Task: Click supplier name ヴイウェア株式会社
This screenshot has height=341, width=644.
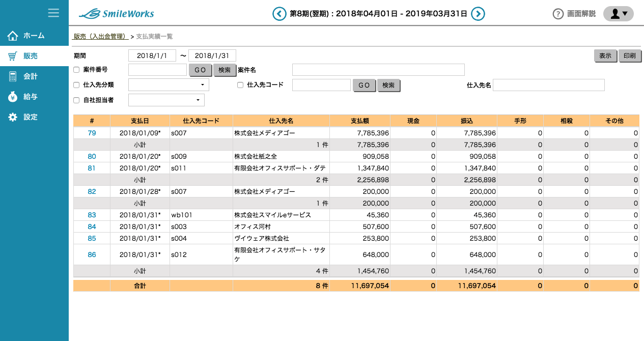Action: click(x=262, y=238)
